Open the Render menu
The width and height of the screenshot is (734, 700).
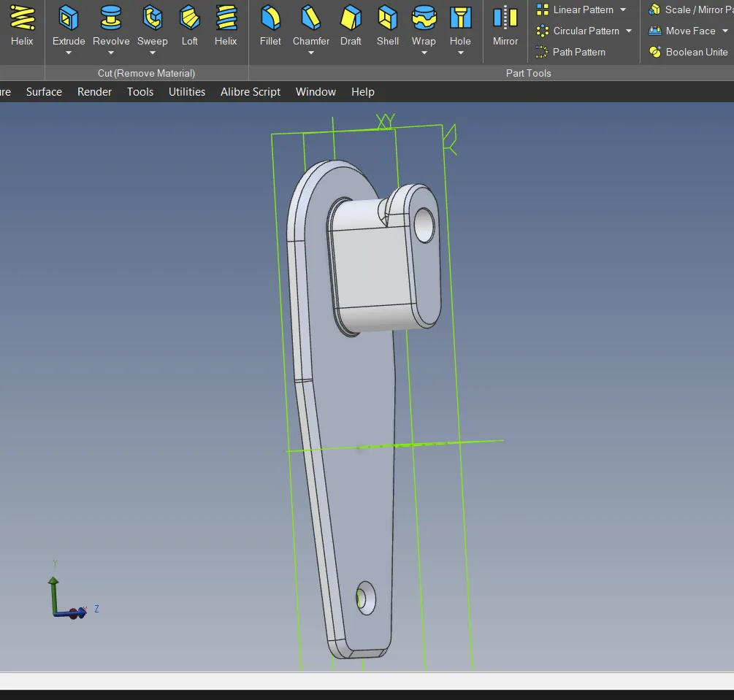pos(95,91)
